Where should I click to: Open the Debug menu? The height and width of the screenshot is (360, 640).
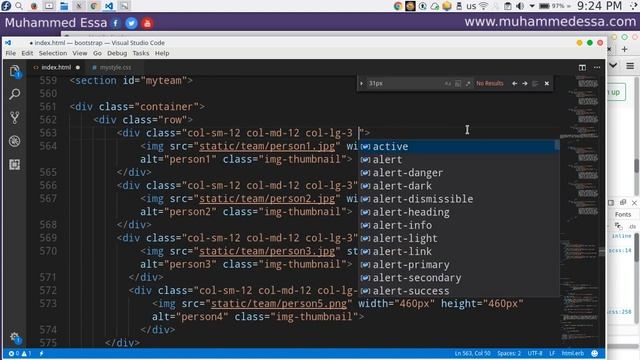(x=117, y=53)
